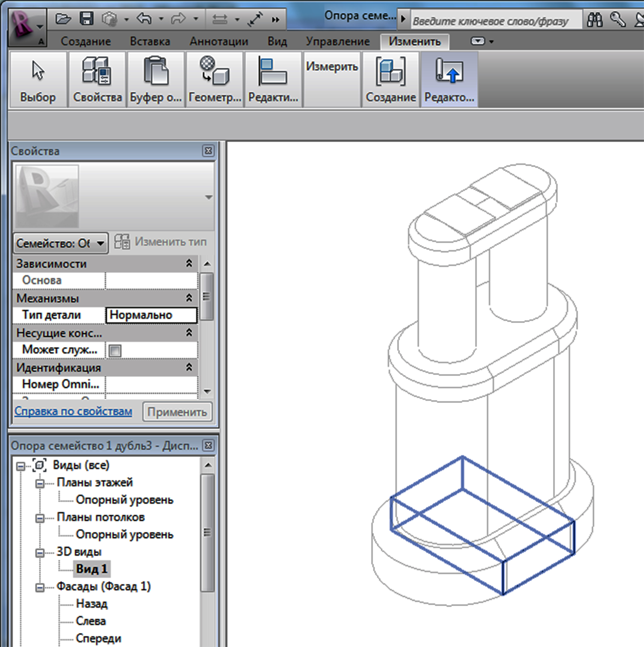
Task: Click the Применить button
Action: tap(177, 412)
